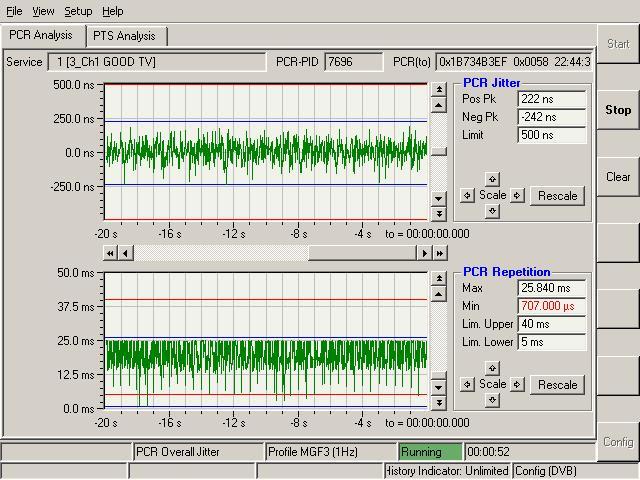This screenshot has height=480, width=640.
Task: Click Rescale in the PCR Jitter panel
Action: [x=557, y=196]
